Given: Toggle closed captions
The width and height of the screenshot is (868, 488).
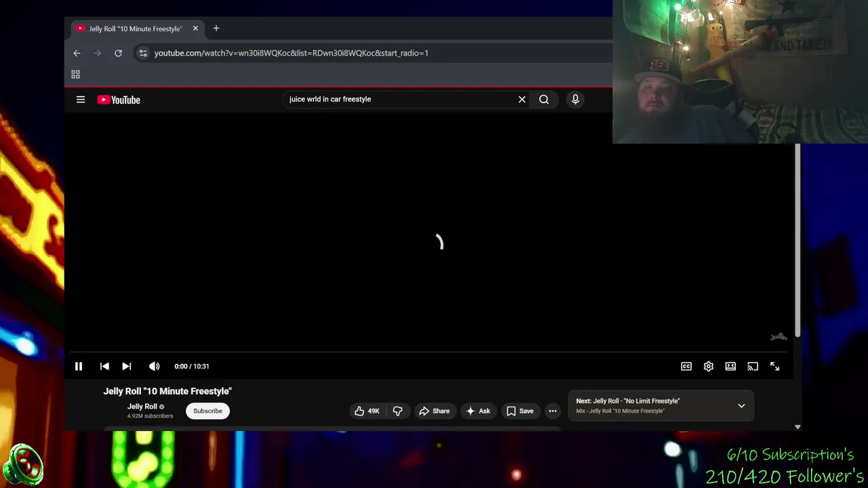Looking at the screenshot, I should point(686,366).
